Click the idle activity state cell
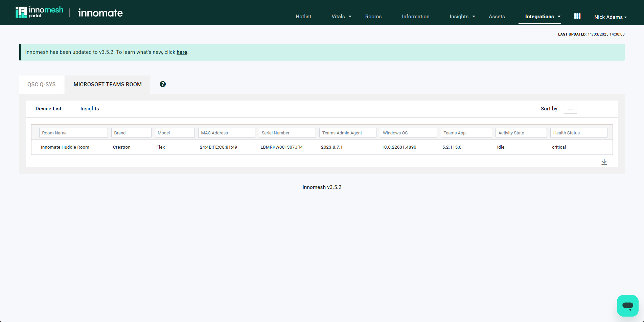Screen dimensions: 644x322 (x=501, y=147)
